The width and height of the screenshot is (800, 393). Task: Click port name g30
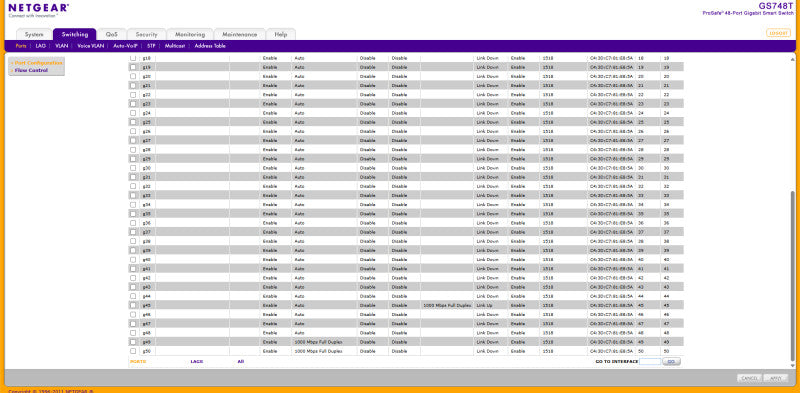(146, 168)
